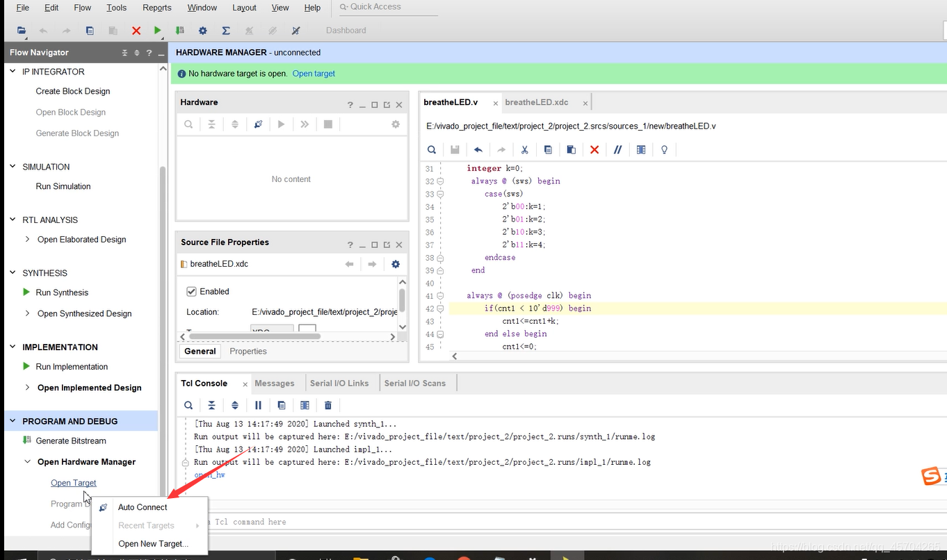Click the lightbulb icon in the editor toolbar
The width and height of the screenshot is (947, 560).
(664, 149)
